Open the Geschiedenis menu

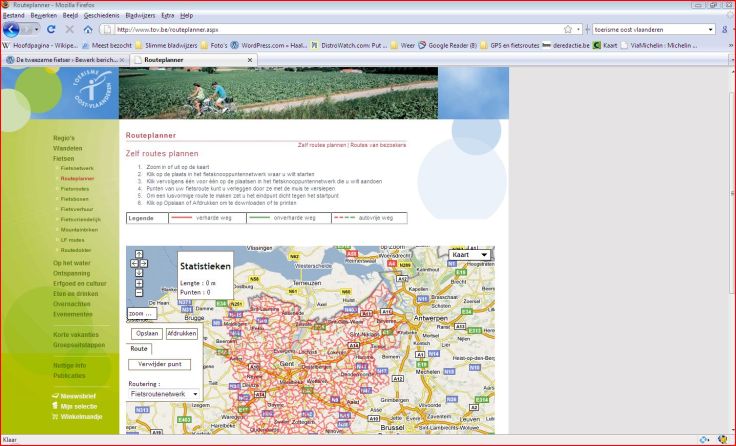[x=101, y=15]
